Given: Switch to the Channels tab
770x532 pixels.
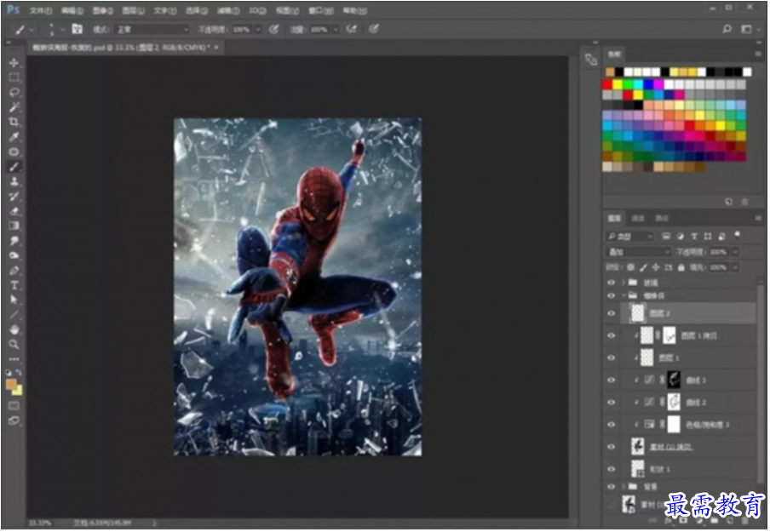Looking at the screenshot, I should [637, 218].
